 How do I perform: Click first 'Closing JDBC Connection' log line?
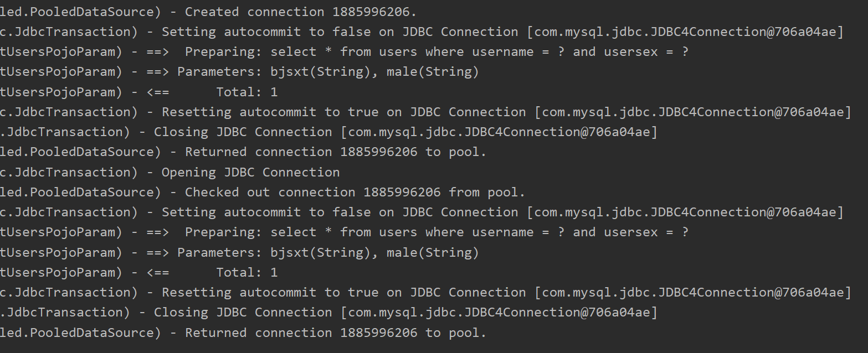pyautogui.click(x=328, y=132)
